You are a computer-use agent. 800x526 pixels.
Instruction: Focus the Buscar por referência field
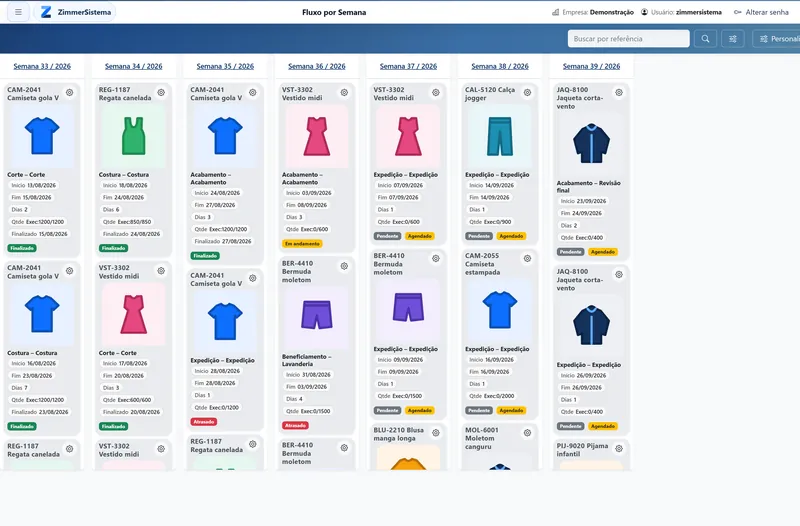[x=629, y=39]
